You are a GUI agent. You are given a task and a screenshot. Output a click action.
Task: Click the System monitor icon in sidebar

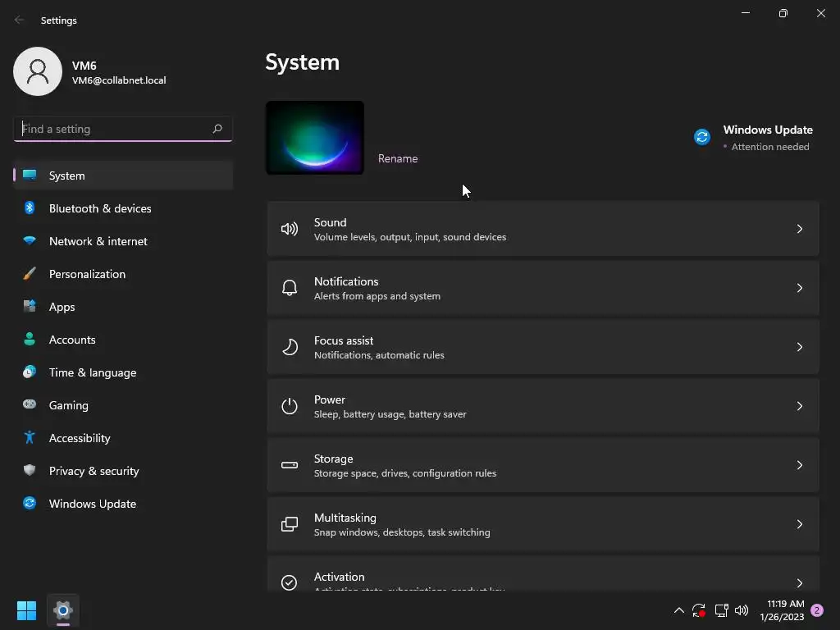click(x=30, y=176)
